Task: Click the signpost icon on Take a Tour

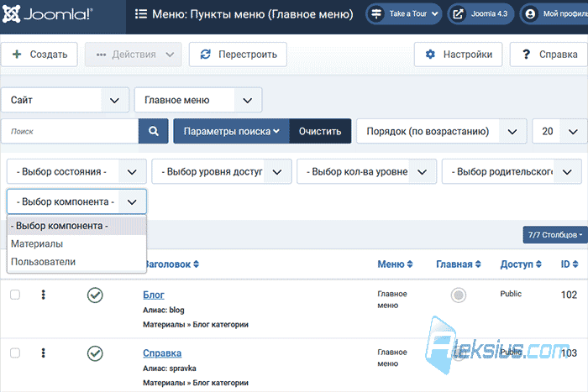Action: 376,14
